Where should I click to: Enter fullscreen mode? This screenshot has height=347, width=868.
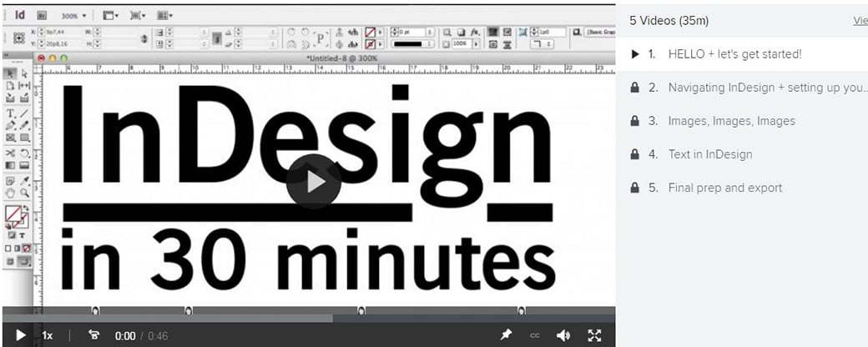(594, 335)
